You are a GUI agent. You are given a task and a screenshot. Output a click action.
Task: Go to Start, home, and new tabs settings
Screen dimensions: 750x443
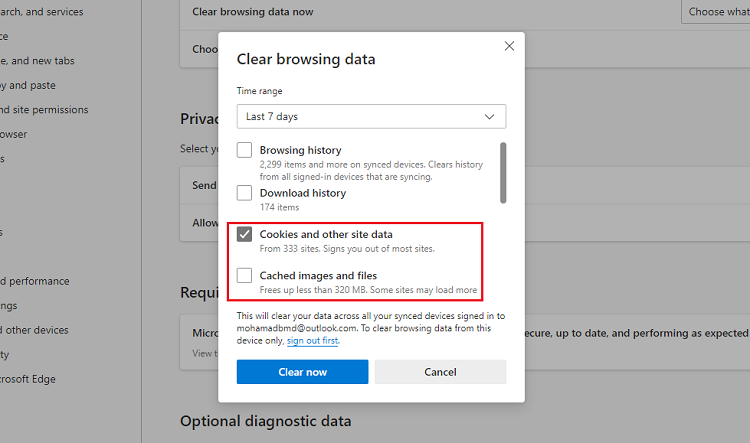point(38,61)
